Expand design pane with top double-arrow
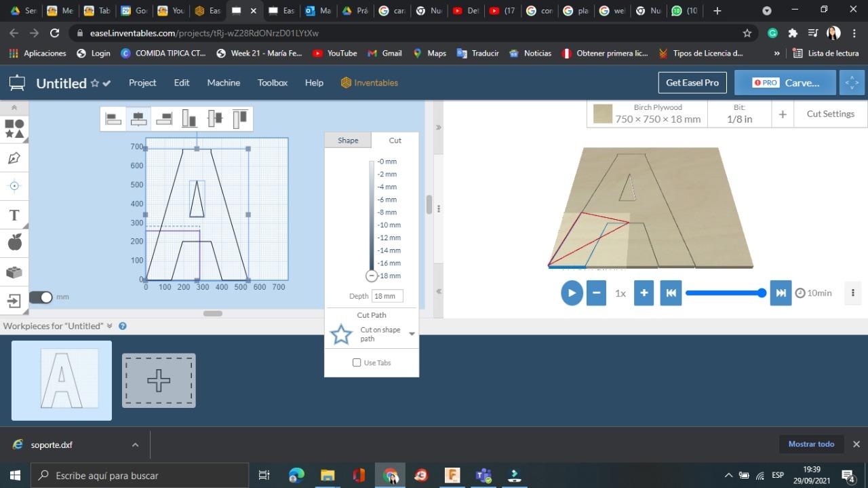This screenshot has height=488, width=868. (438, 127)
